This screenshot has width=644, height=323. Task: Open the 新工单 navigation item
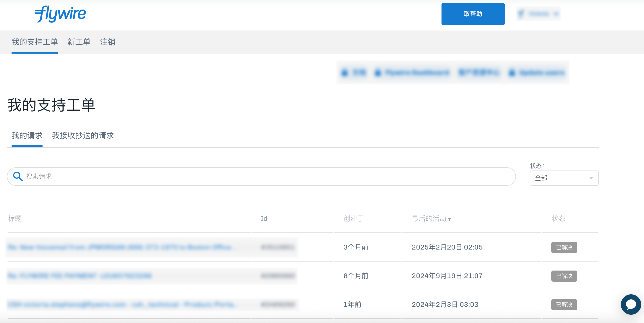79,42
